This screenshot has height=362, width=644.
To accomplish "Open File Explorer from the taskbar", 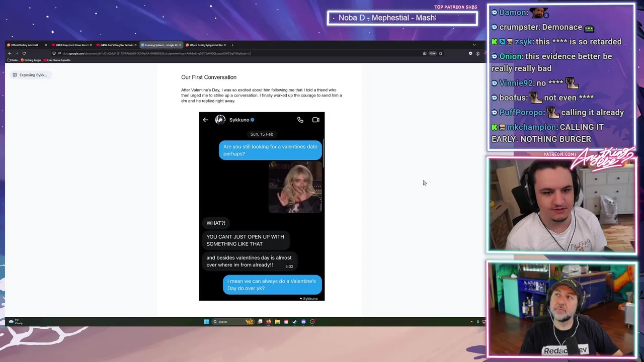I will (277, 322).
